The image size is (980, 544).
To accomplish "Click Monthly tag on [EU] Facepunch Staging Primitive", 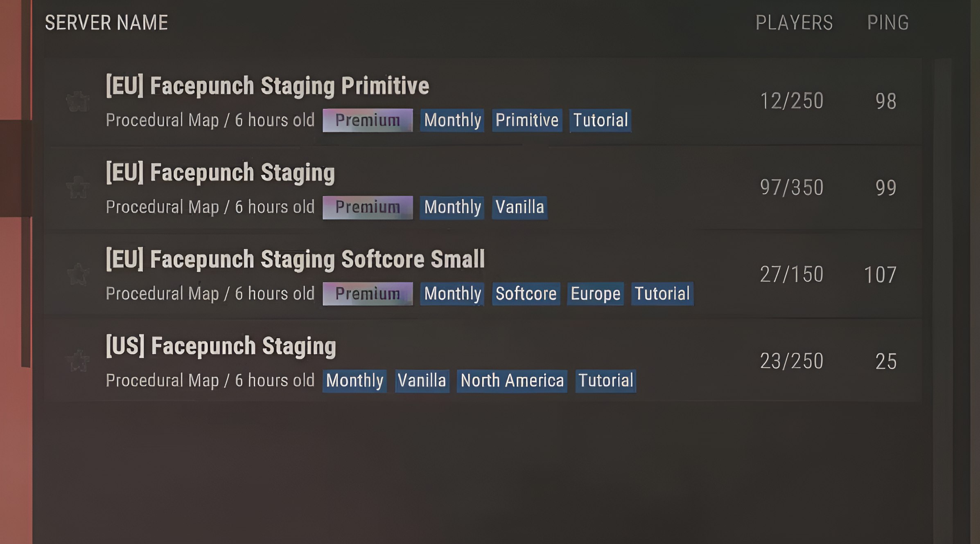I will 452,120.
